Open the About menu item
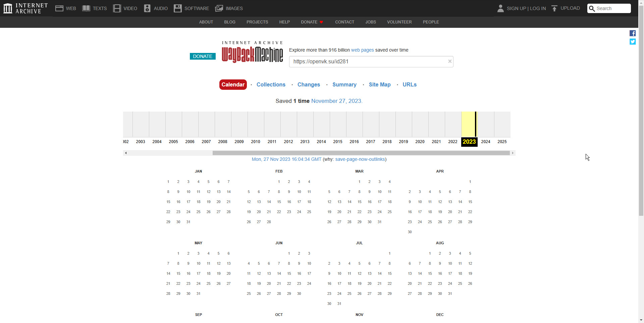644x323 pixels. [206, 22]
